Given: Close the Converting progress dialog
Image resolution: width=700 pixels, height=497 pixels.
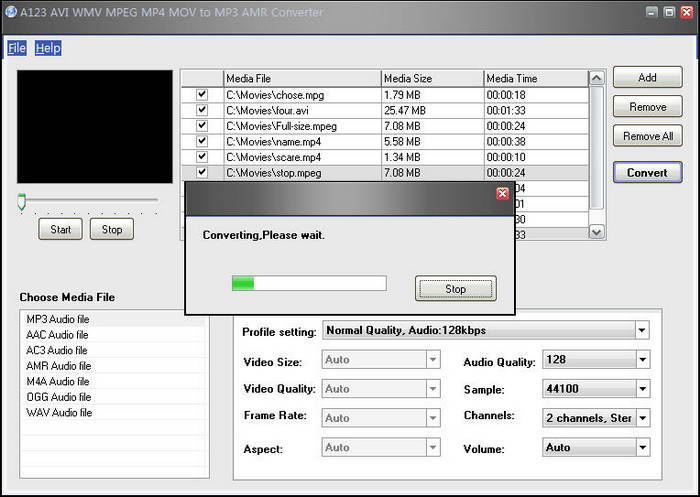Looking at the screenshot, I should [502, 193].
